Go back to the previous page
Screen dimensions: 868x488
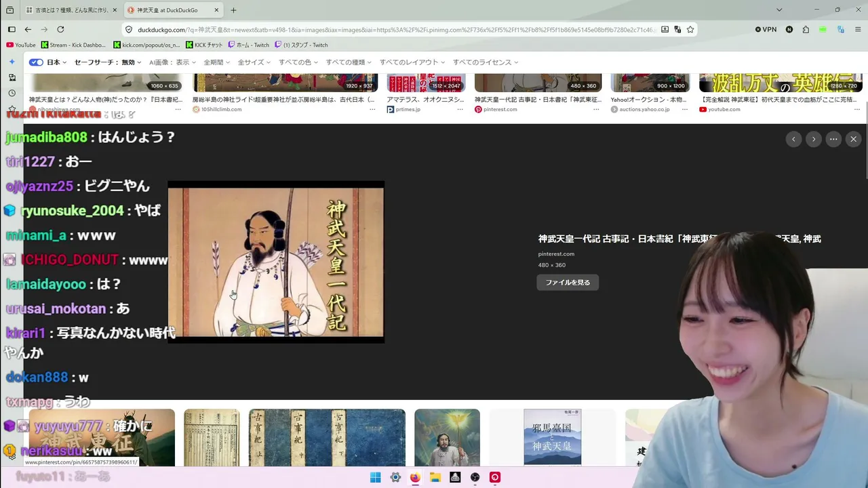[28, 29]
